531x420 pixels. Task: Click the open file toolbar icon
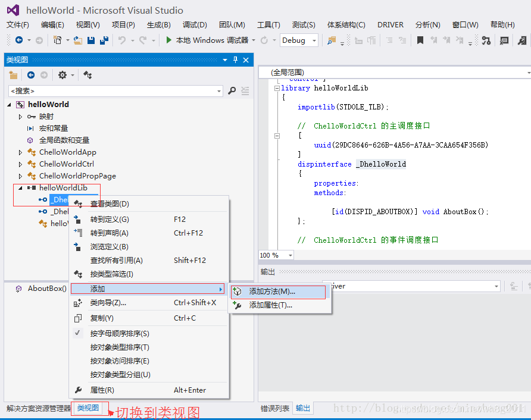point(78,40)
